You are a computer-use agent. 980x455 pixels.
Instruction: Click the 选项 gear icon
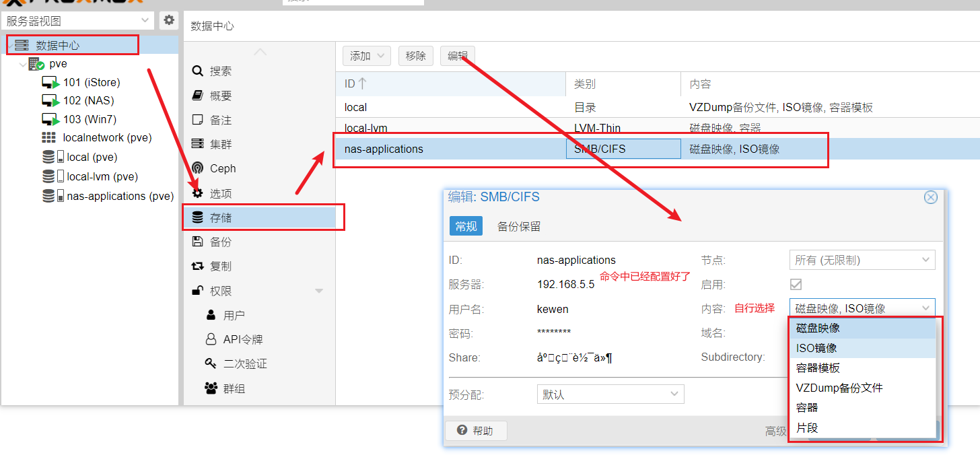pyautogui.click(x=197, y=193)
